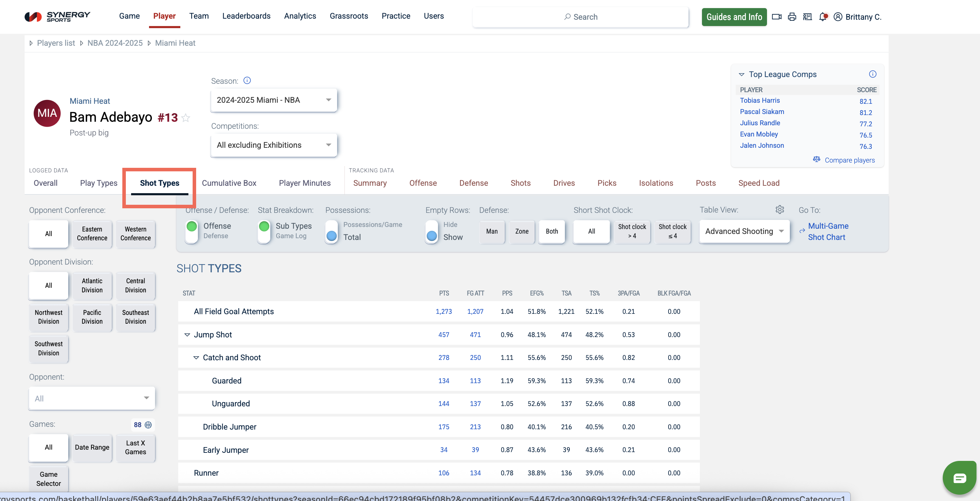Open the Season dropdown
This screenshot has width=980, height=501.
[273, 100]
